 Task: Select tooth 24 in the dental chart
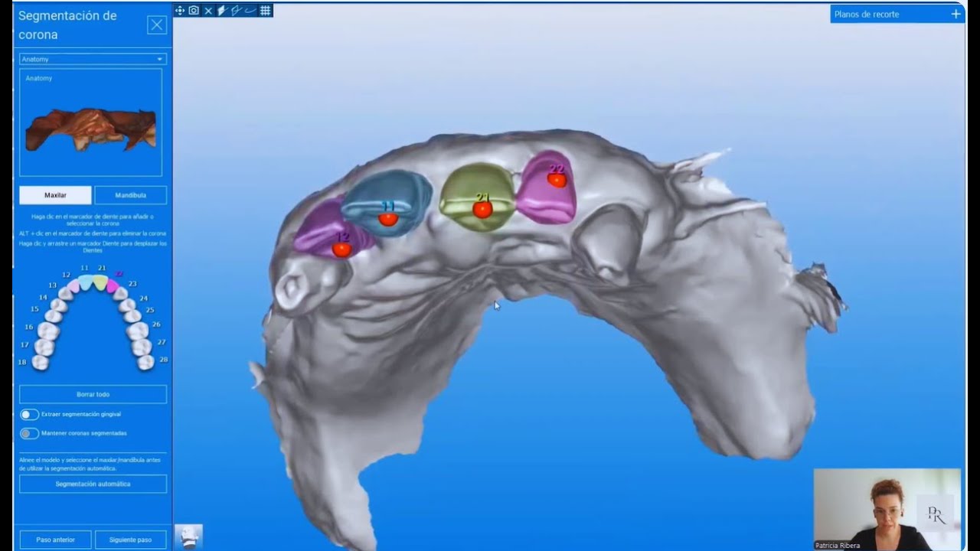pyautogui.click(x=127, y=305)
